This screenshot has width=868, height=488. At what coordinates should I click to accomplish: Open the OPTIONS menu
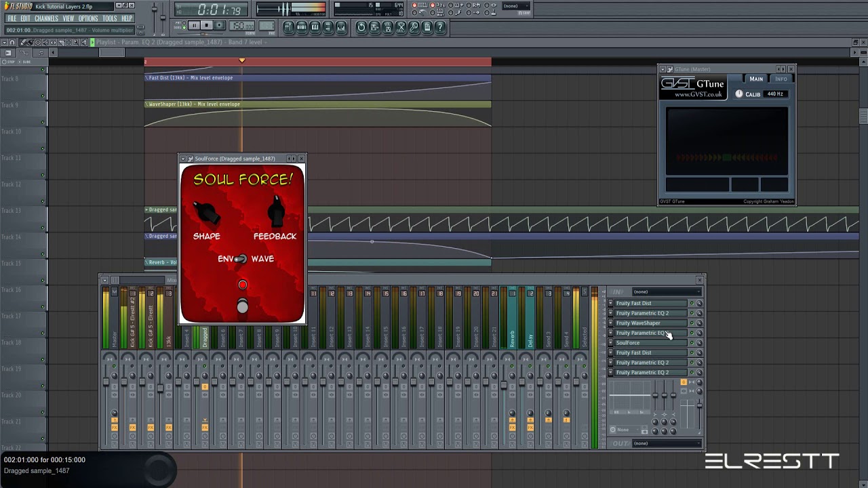(x=88, y=18)
